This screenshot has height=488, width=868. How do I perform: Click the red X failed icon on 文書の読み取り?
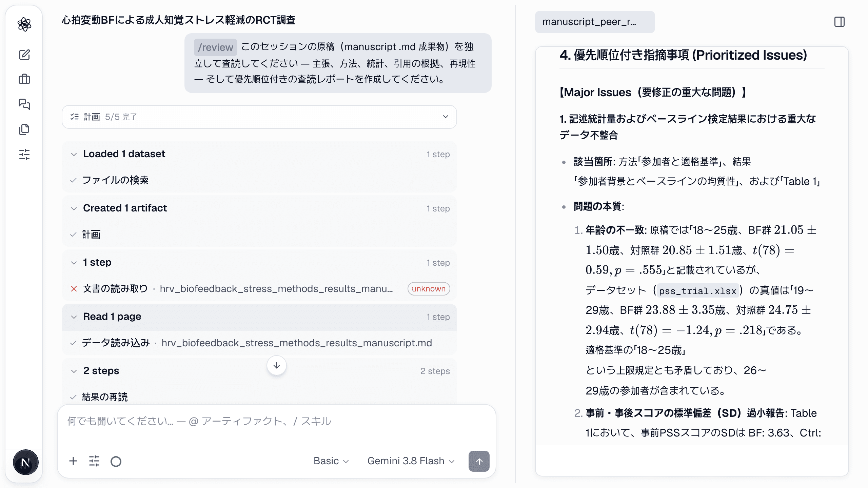(x=74, y=289)
